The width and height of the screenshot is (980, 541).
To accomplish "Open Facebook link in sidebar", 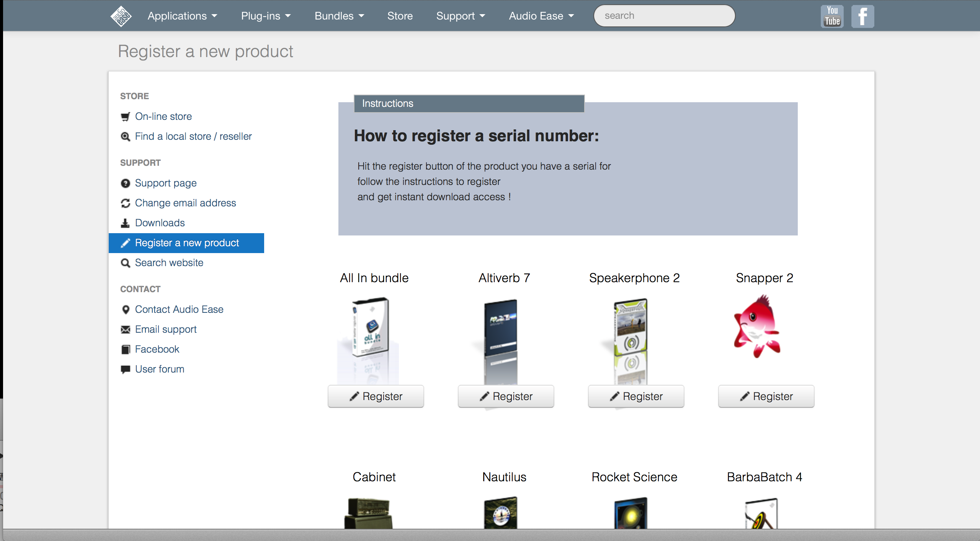I will pos(157,349).
